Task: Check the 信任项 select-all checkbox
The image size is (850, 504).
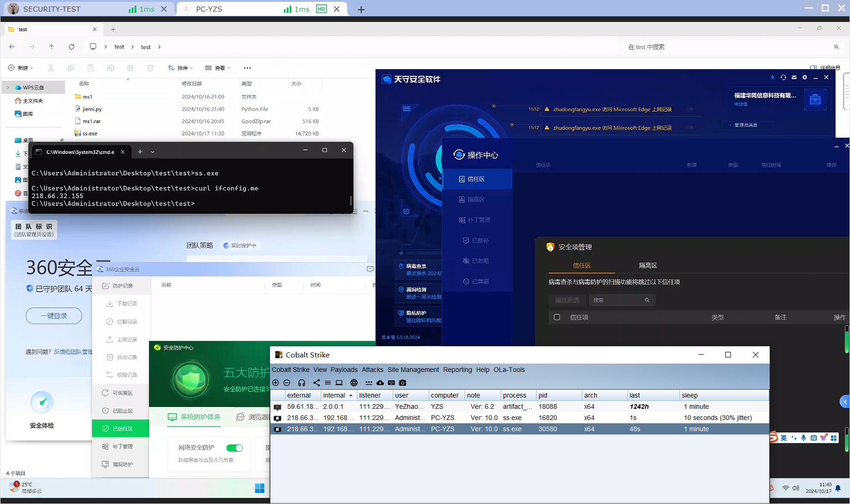Action: coord(557,317)
